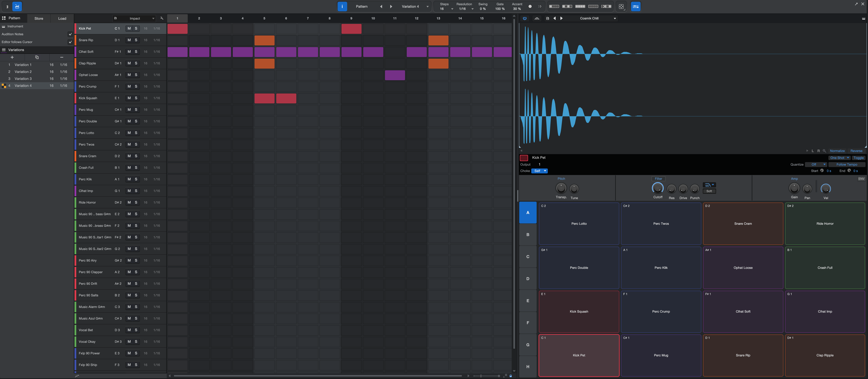Image resolution: width=868 pixels, height=379 pixels.
Task: Click the first step-fill pattern icon
Action: click(554, 6)
